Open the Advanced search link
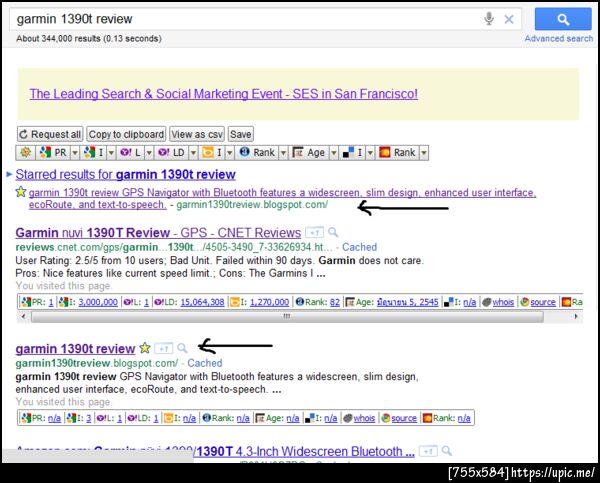600x483 pixels. (x=559, y=39)
